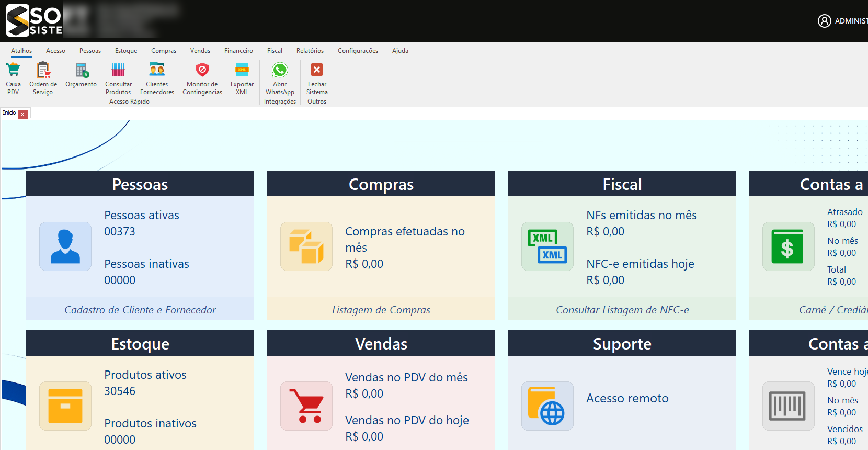868x450 pixels.
Task: Open Ordem de Serviço shortcut
Action: pos(43,78)
